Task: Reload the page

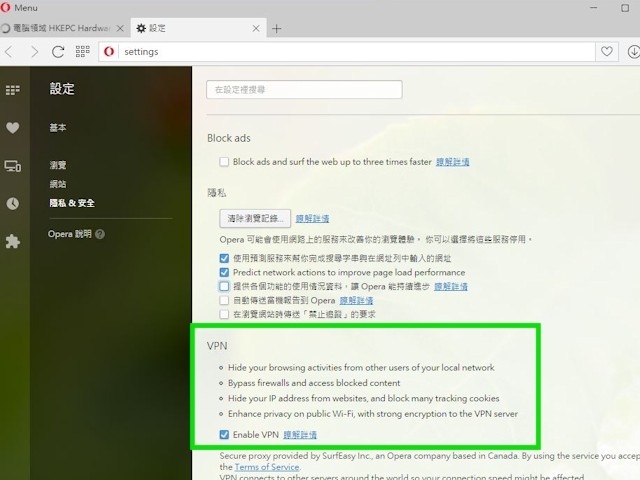Action: tap(58, 52)
